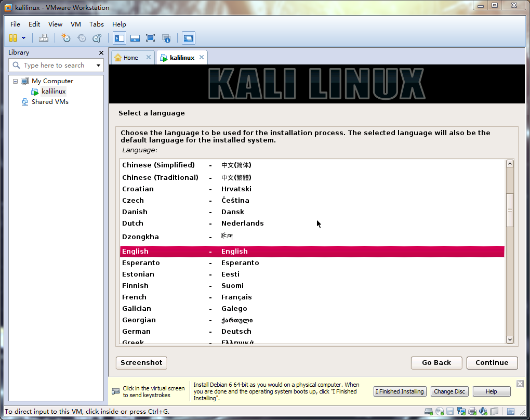Select Estonian language row

pos(312,274)
